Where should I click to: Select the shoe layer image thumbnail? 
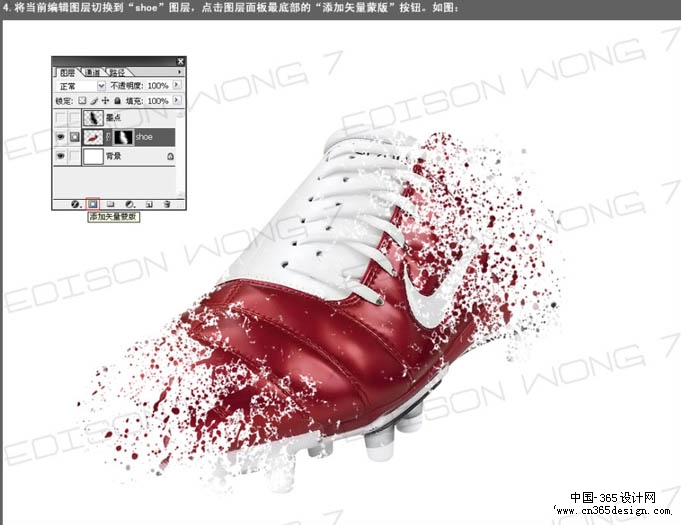(93, 137)
